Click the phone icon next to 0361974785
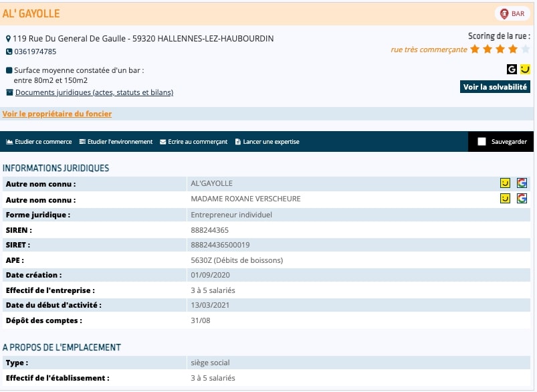The image size is (537, 392). pos(9,52)
